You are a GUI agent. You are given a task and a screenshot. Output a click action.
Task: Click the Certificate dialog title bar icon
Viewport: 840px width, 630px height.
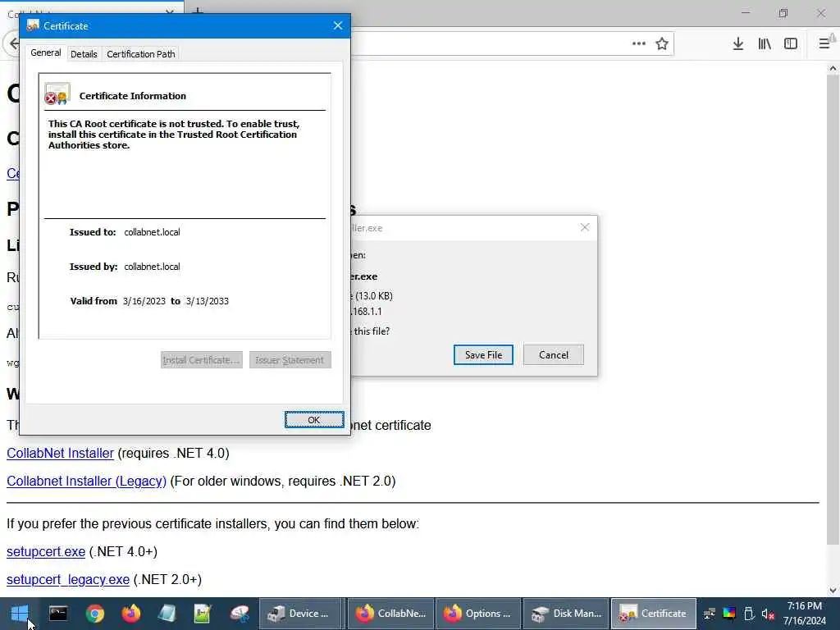coord(33,25)
